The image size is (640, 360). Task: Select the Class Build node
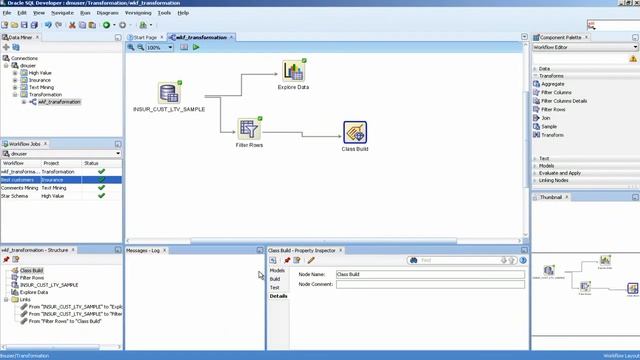pyautogui.click(x=355, y=132)
